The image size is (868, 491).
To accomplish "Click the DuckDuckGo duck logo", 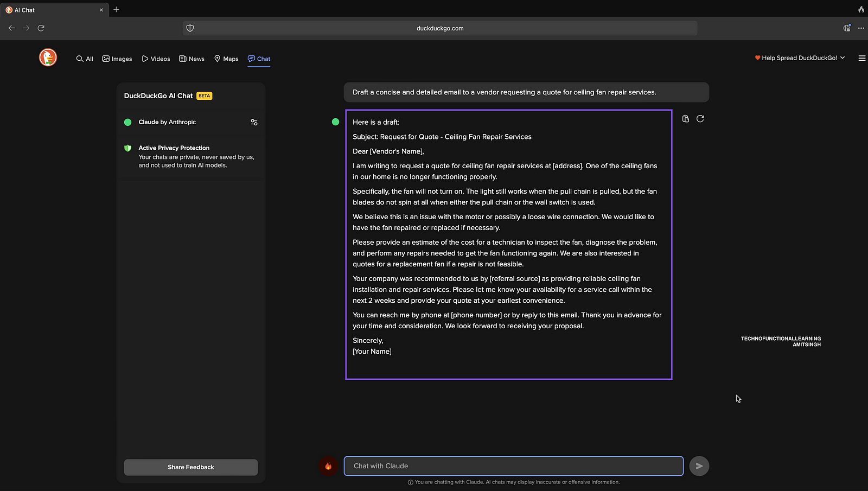I will (48, 58).
